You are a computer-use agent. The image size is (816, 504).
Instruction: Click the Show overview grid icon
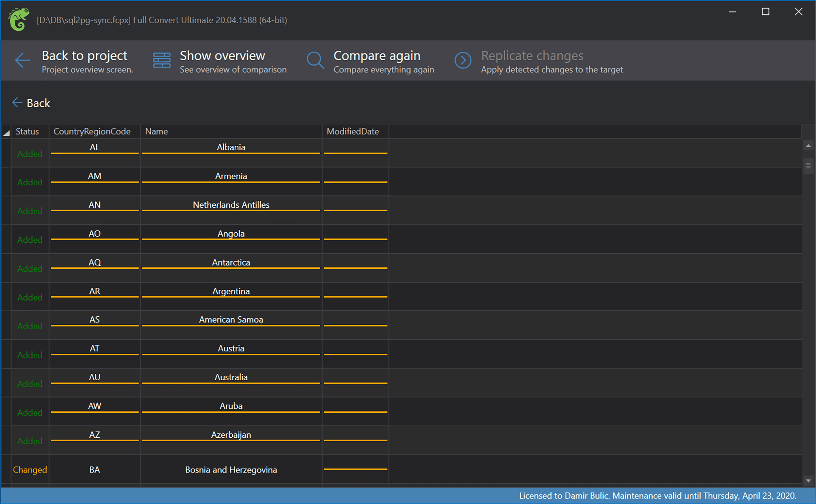pos(161,60)
